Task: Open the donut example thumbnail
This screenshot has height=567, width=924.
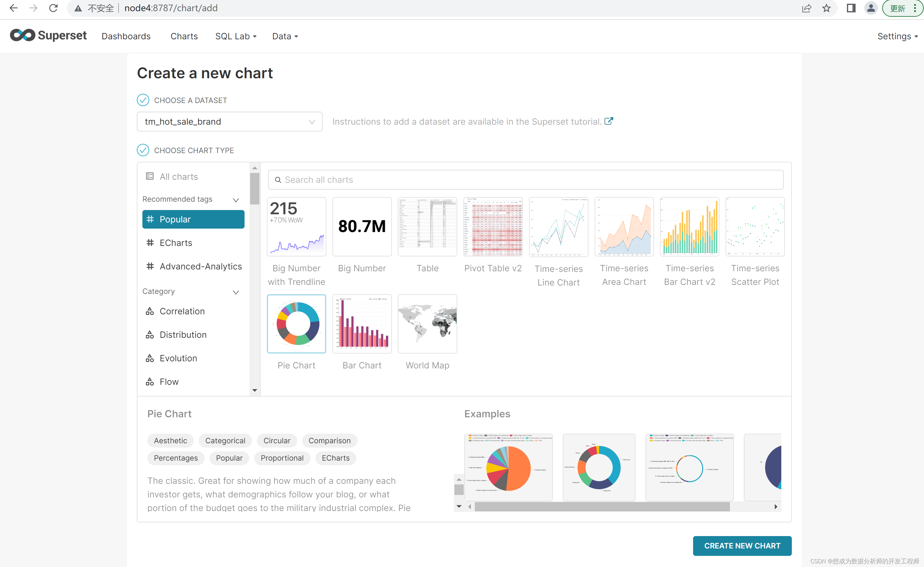Action: (599, 467)
